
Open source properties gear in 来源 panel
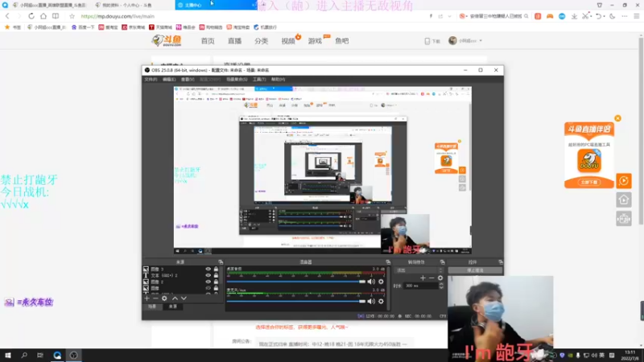164,298
